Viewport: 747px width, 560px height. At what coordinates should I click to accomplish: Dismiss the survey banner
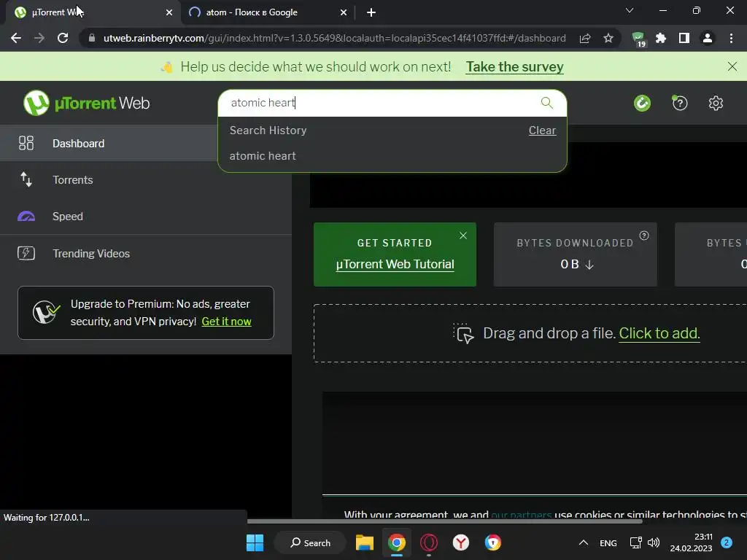tap(732, 66)
